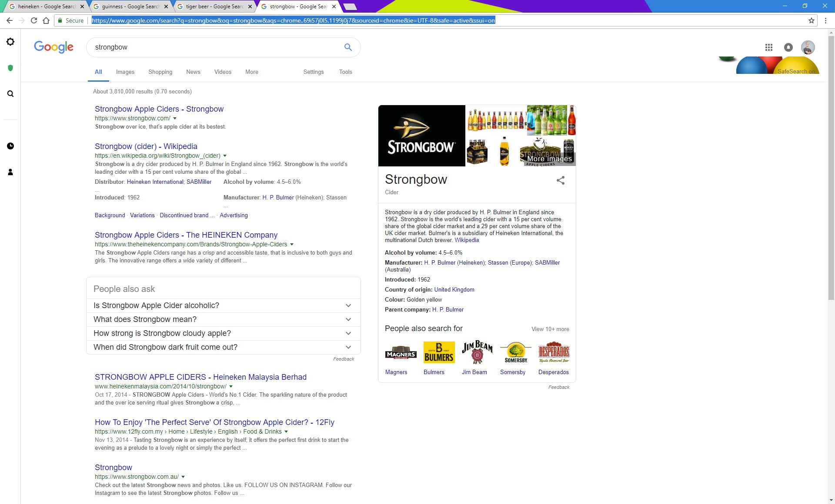Open dropdown arrow beside strongbow.com.au URL

point(183,477)
